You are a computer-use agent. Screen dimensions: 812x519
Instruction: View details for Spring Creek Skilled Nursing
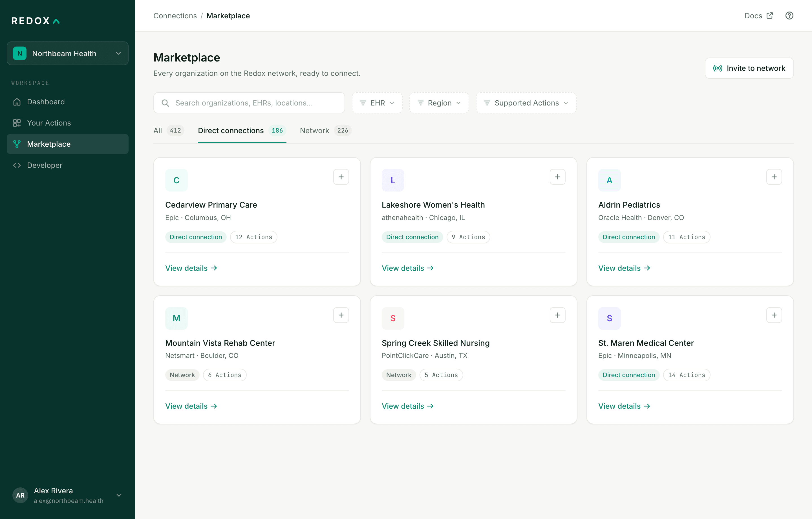click(407, 406)
